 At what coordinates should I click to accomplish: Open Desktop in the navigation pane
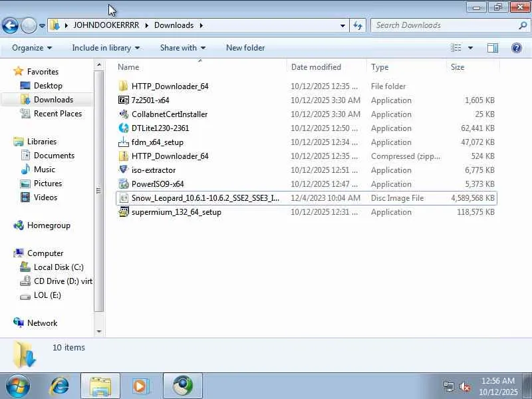(48, 86)
